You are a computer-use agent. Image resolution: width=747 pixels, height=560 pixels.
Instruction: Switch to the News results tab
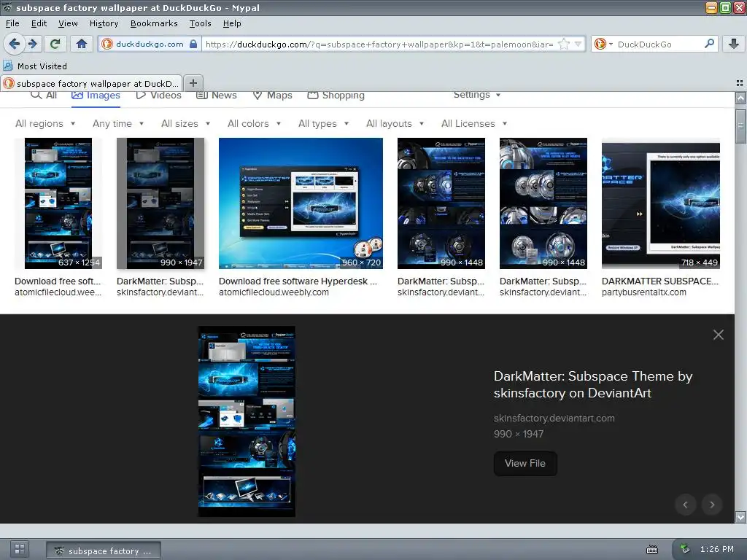pos(217,96)
